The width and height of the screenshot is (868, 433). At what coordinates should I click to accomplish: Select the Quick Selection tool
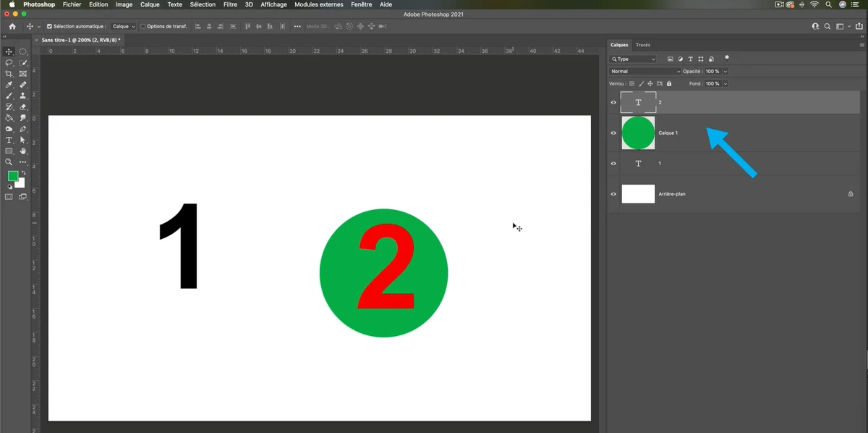pyautogui.click(x=23, y=63)
